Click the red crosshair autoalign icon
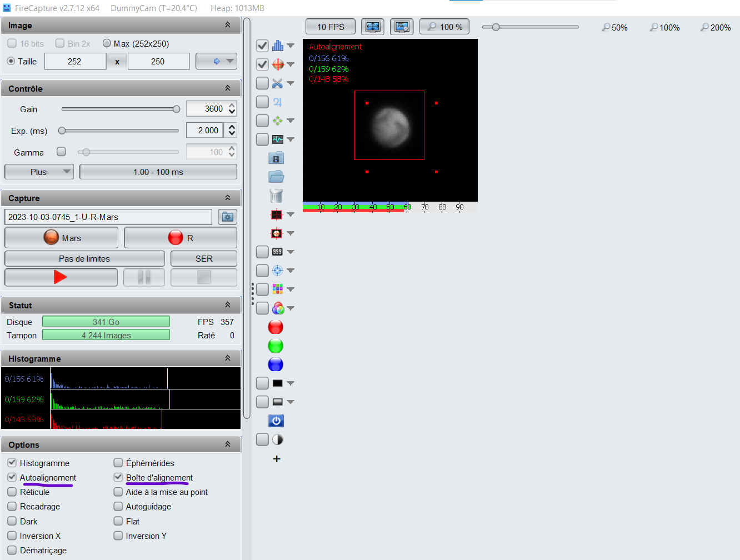Viewport: 740px width, 560px height. (x=278, y=64)
